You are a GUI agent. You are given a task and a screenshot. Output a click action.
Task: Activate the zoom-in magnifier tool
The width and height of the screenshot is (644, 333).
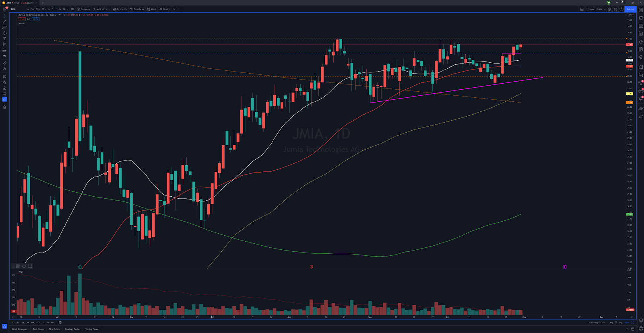click(x=4, y=69)
